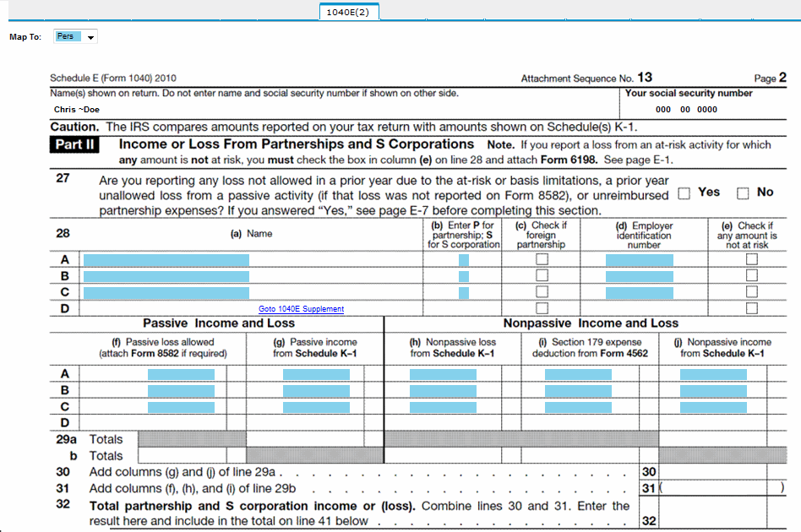Click the Employer identification number field for row A
Screen dimensions: 801x532
[x=640, y=260]
